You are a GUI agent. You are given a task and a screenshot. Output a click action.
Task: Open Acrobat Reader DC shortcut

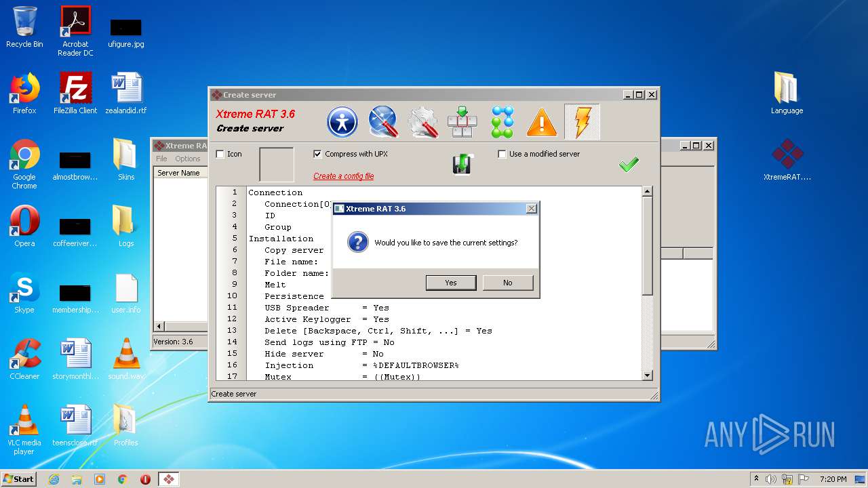75,31
